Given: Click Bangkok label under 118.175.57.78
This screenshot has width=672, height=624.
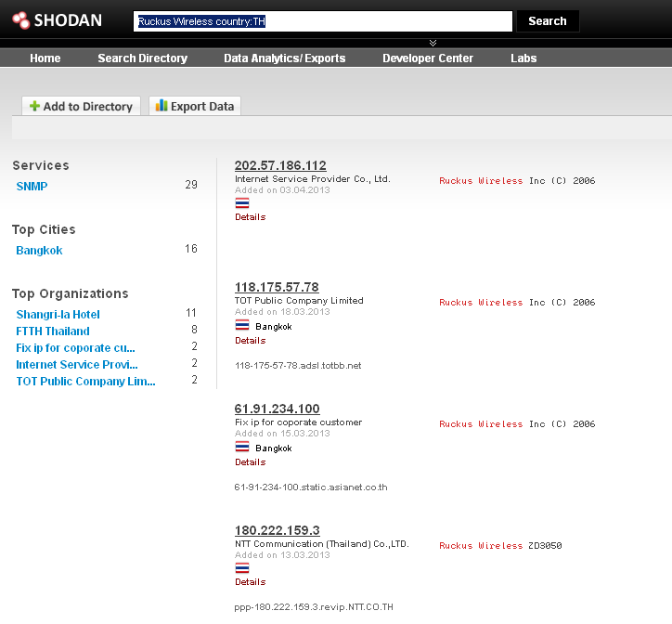Looking at the screenshot, I should (274, 327).
